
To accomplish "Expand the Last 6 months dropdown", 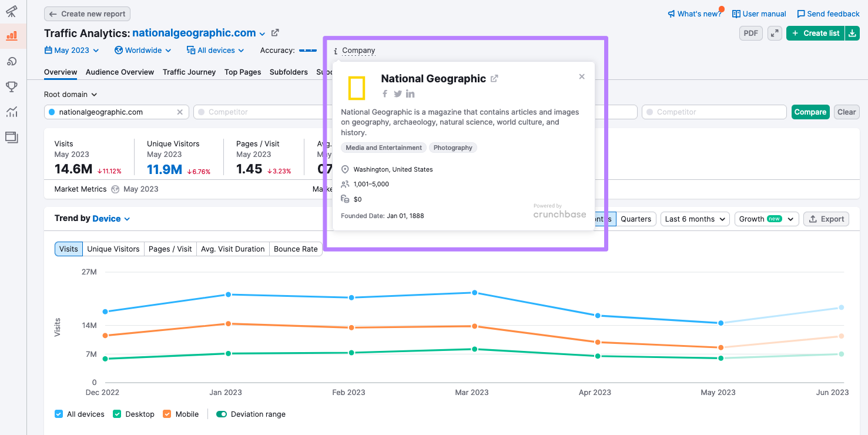I will pyautogui.click(x=695, y=219).
